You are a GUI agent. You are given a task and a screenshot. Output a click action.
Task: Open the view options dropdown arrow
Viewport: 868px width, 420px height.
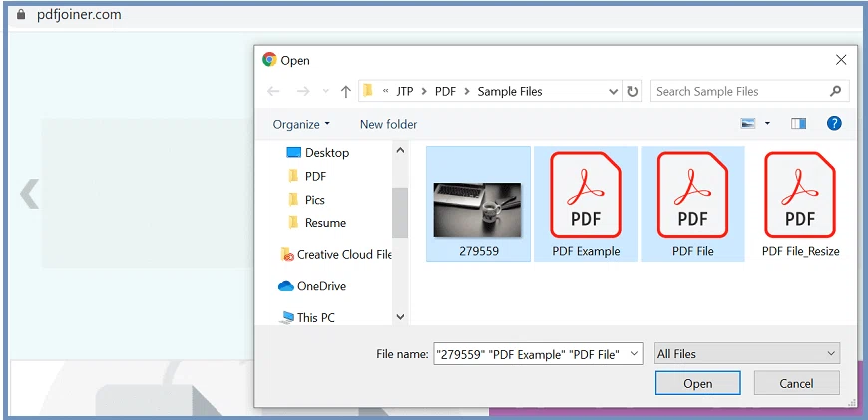click(x=768, y=124)
